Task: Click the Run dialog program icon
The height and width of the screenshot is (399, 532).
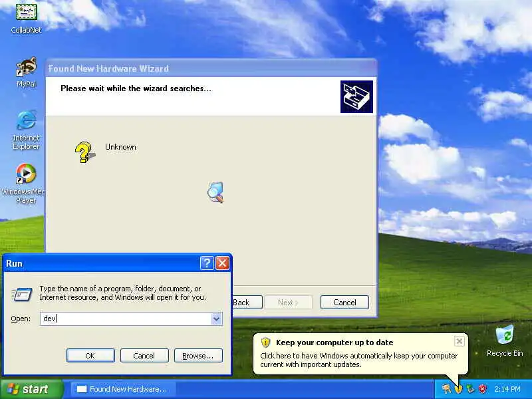Action: click(x=22, y=294)
